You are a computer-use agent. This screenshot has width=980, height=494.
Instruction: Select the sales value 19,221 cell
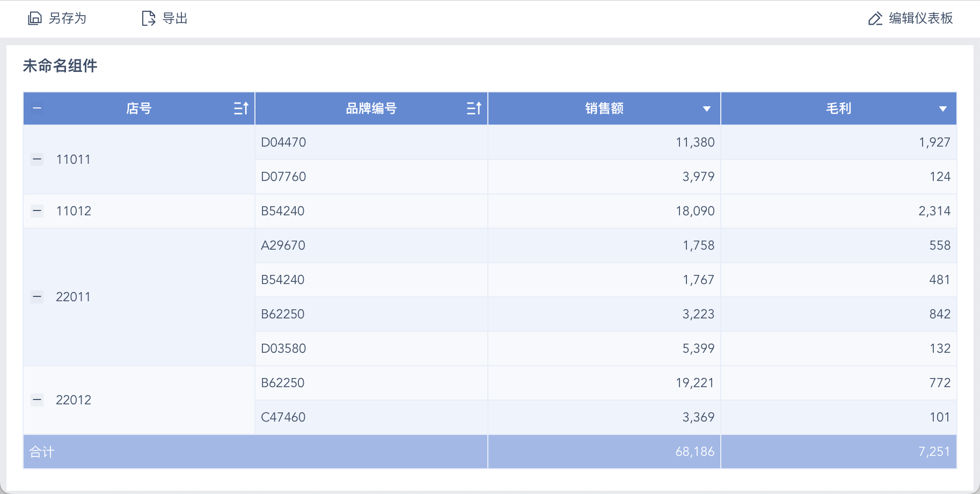click(x=694, y=383)
